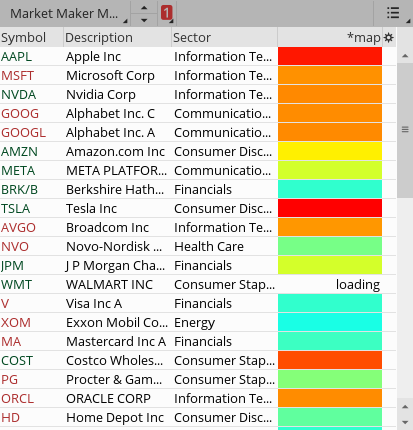The image size is (413, 430).
Task: Click the Nvidia Corp description
Action: point(101,95)
